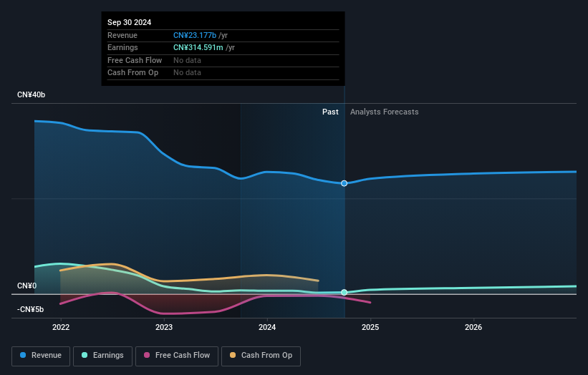The image size is (588, 375).
Task: Click the 2022 x-axis label
Action: click(x=61, y=328)
